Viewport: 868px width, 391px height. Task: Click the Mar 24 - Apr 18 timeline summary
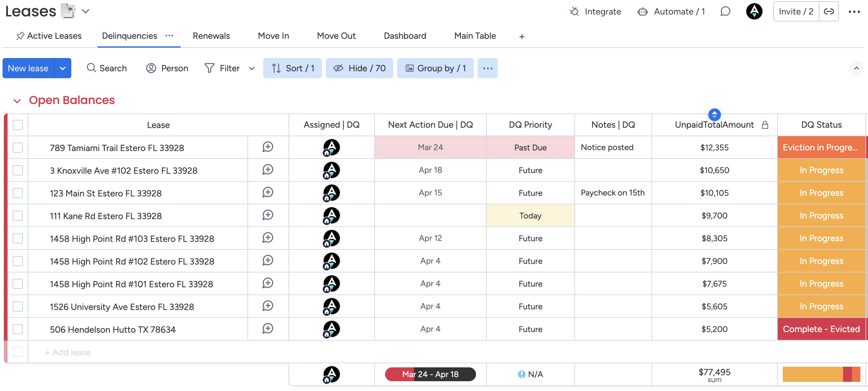click(x=430, y=374)
